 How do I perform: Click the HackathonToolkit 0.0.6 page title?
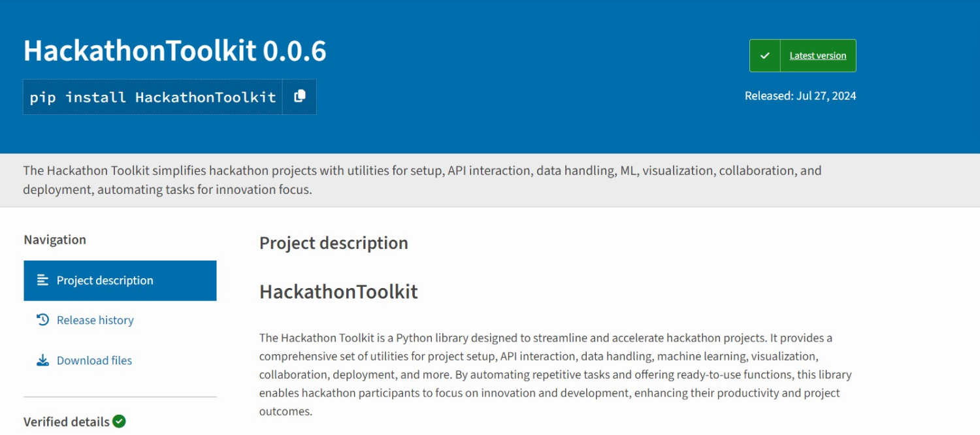[174, 51]
